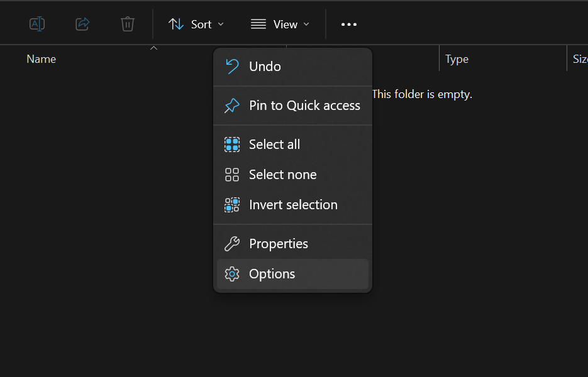Click the Options gear icon

[x=232, y=274]
